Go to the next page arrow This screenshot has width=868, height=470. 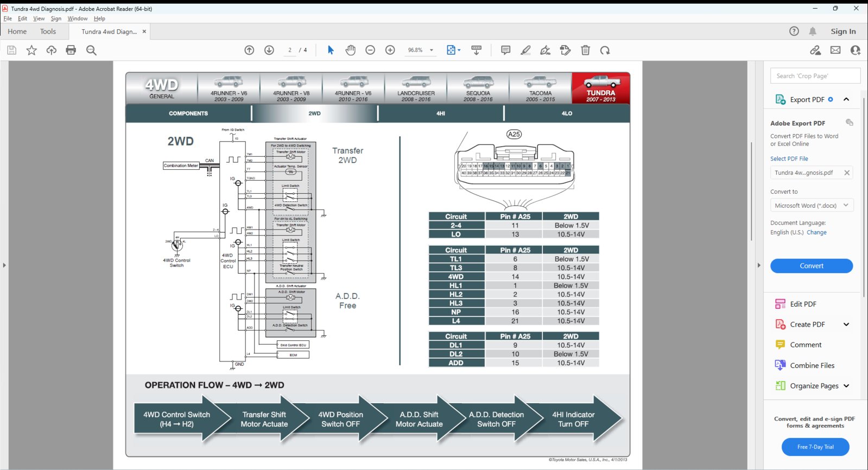tap(269, 50)
